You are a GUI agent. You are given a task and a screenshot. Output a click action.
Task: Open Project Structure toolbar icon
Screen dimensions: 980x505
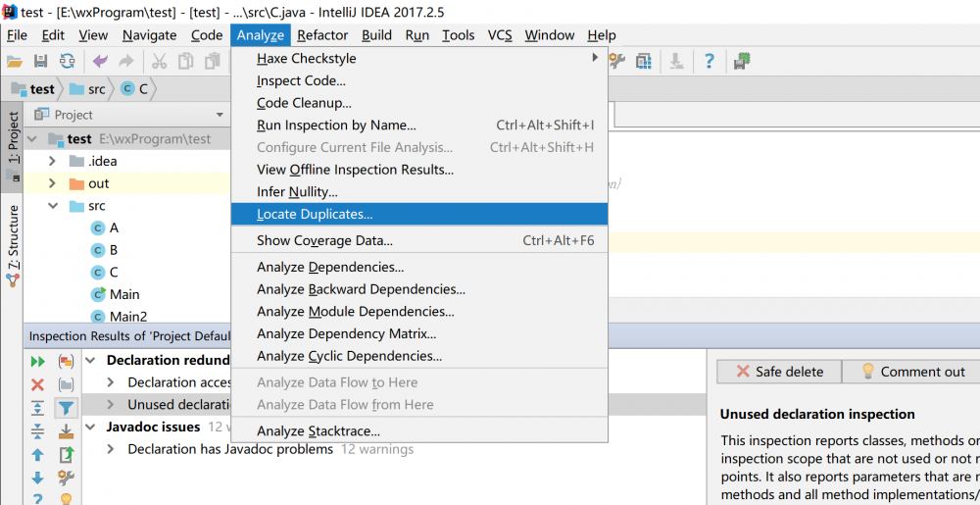(x=644, y=61)
